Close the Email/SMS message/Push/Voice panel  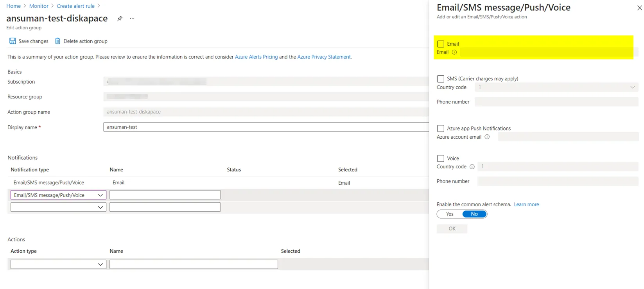click(639, 8)
